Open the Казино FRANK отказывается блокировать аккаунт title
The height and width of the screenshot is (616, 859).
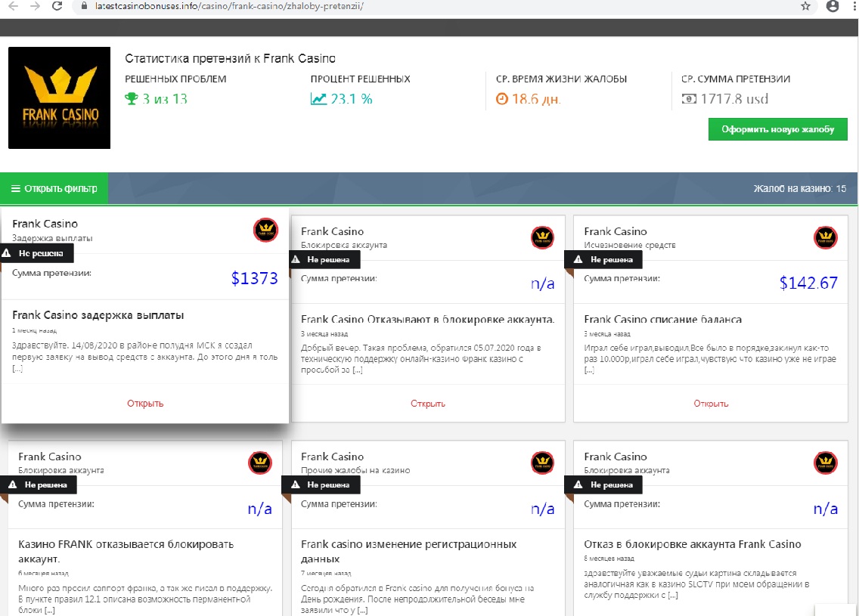click(x=126, y=552)
